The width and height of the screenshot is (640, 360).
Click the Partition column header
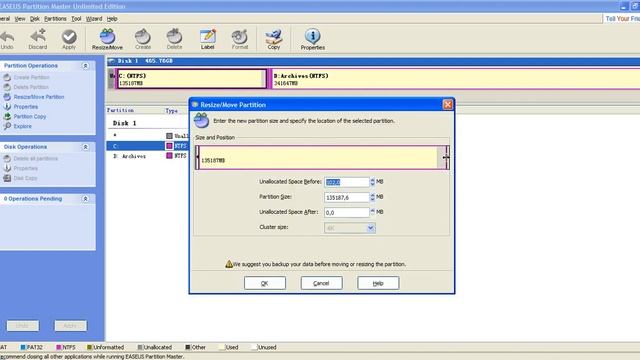120,111
